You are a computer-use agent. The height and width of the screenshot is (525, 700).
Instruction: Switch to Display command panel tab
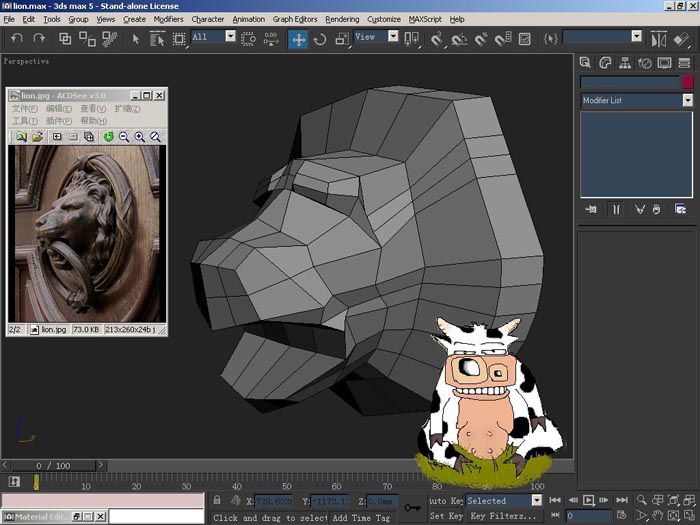coord(664,63)
